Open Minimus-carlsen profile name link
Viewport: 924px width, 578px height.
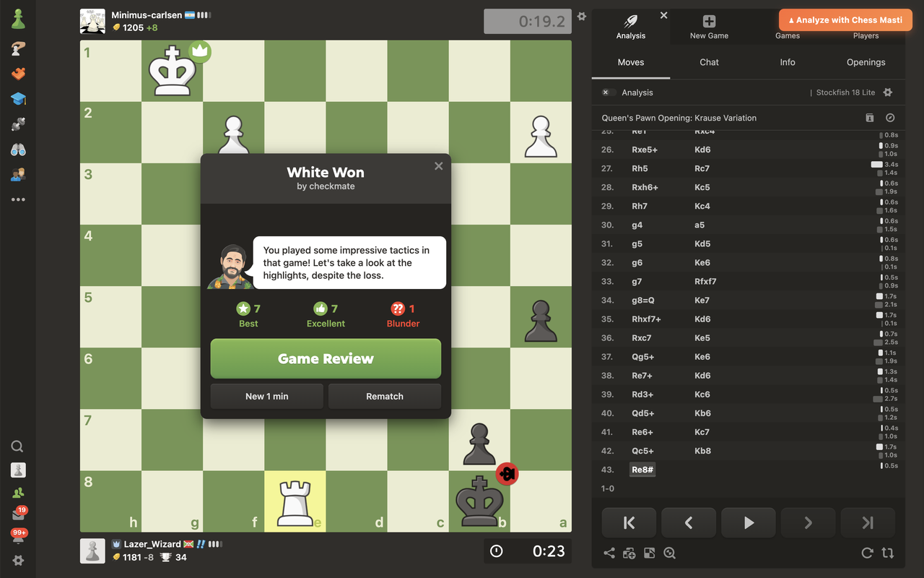coord(147,14)
